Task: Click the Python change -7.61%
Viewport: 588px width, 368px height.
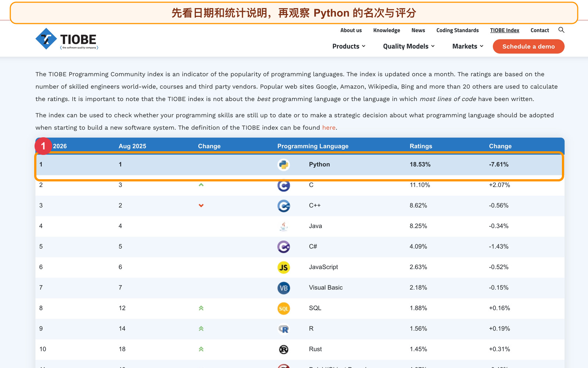Action: coord(499,164)
